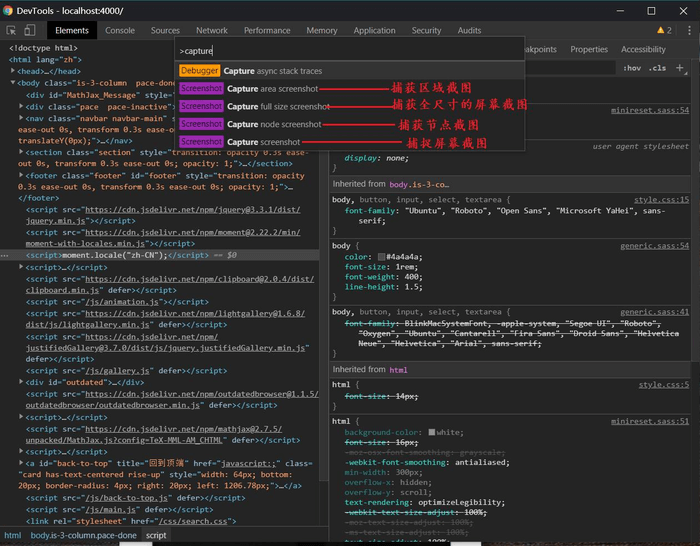The image size is (700, 546).
Task: Switch to the Console tab
Action: tap(120, 30)
